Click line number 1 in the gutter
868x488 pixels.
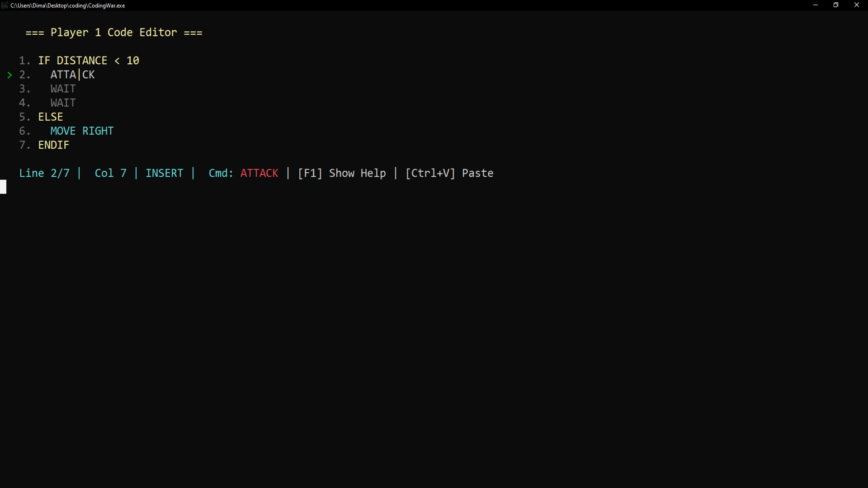[x=24, y=61]
